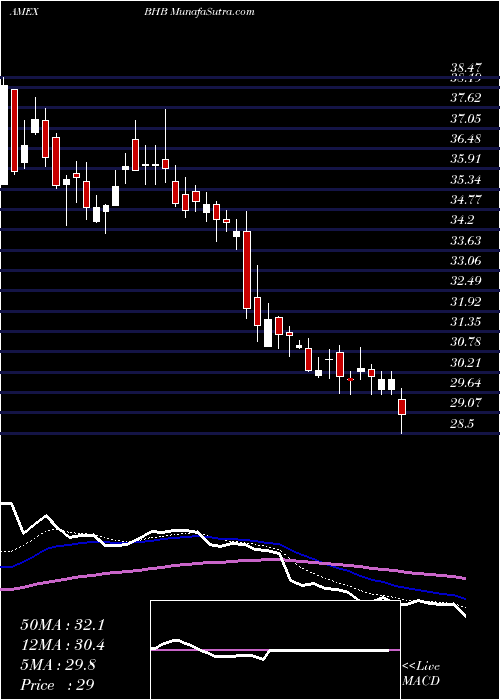
Task: Click the 37.05 price level label
Action: 466,118
